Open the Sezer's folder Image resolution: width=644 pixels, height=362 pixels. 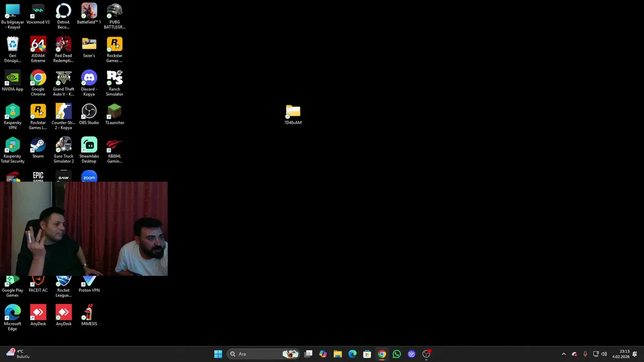89,47
